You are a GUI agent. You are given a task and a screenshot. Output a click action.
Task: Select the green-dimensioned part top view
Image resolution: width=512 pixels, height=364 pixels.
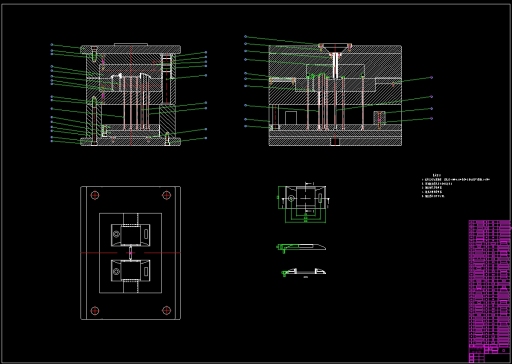304,203
